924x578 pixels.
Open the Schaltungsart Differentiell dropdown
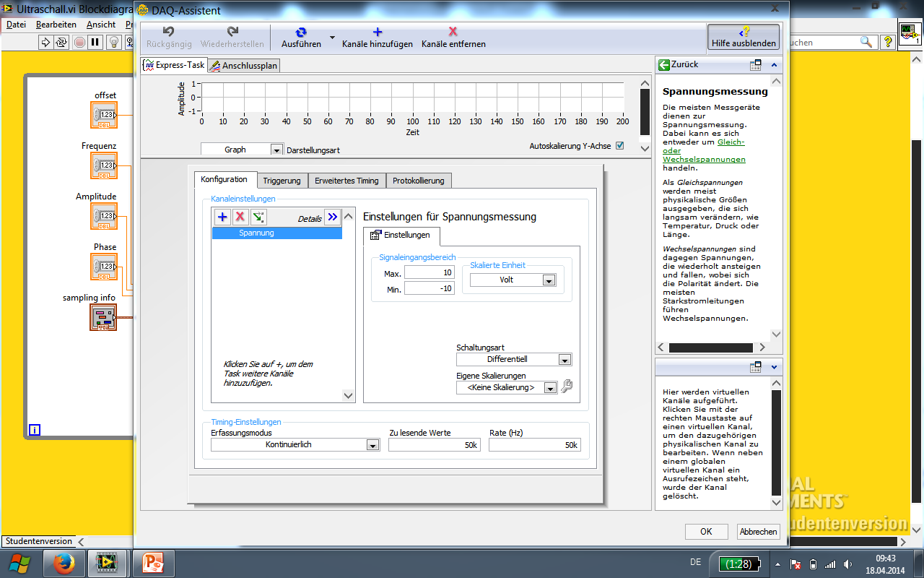[x=565, y=360]
